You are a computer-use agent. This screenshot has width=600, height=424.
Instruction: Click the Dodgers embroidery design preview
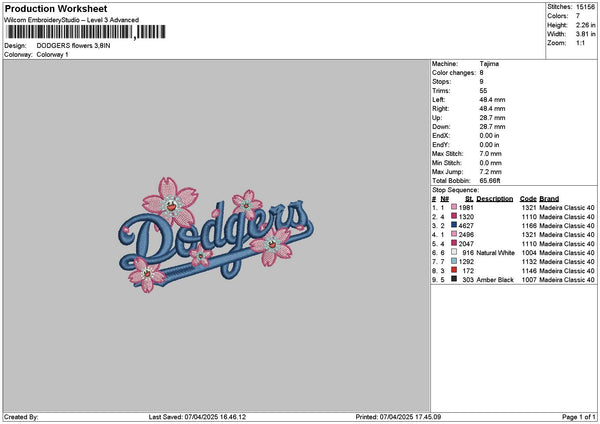tap(216, 235)
